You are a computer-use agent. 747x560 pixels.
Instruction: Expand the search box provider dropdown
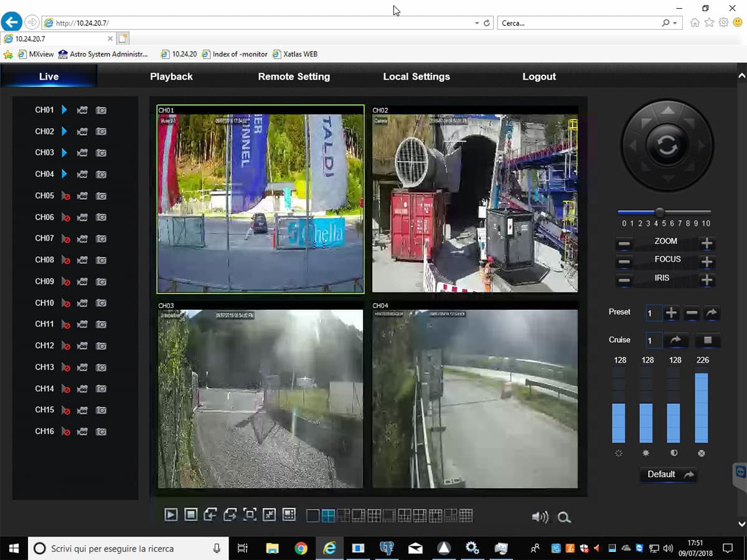coord(675,23)
